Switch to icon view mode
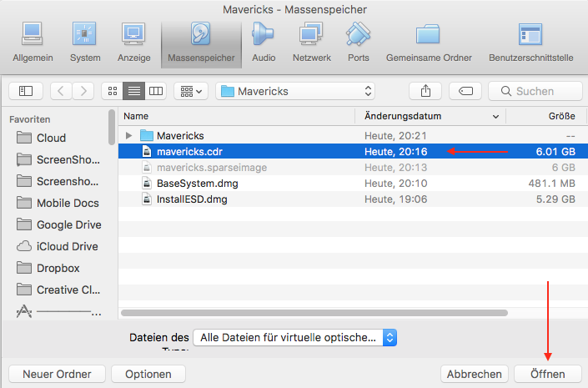Image resolution: width=588 pixels, height=388 pixels. point(113,90)
